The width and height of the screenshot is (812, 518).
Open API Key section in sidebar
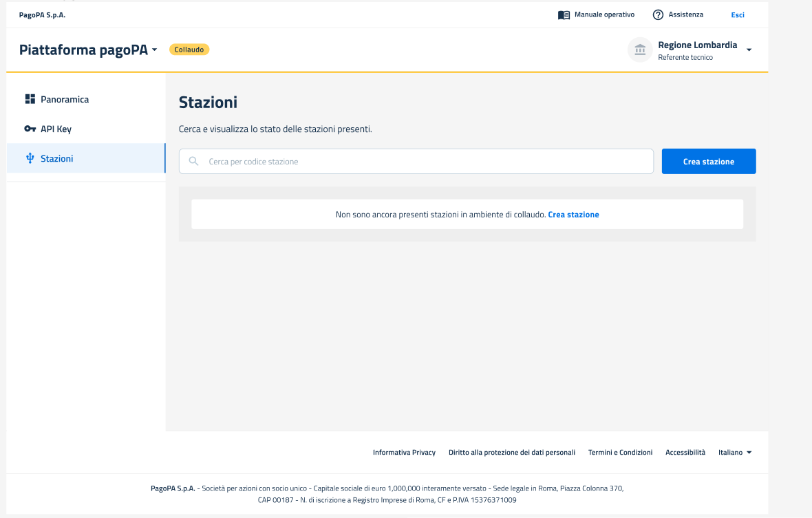56,129
